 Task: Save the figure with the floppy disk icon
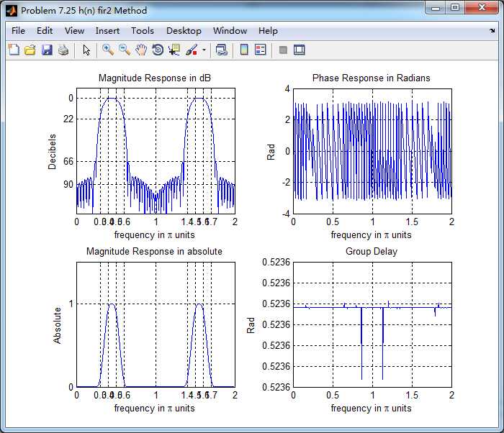(x=47, y=50)
